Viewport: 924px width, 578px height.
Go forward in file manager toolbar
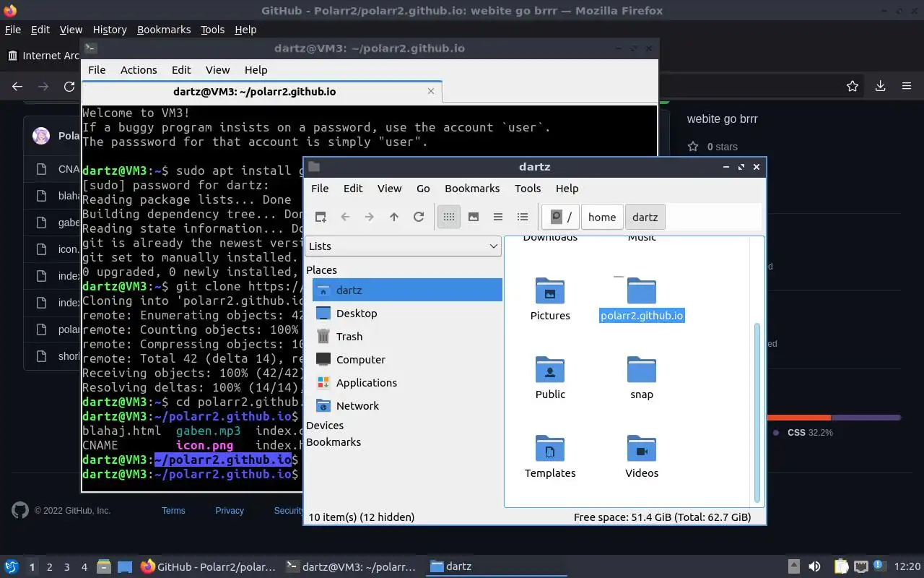coord(370,217)
